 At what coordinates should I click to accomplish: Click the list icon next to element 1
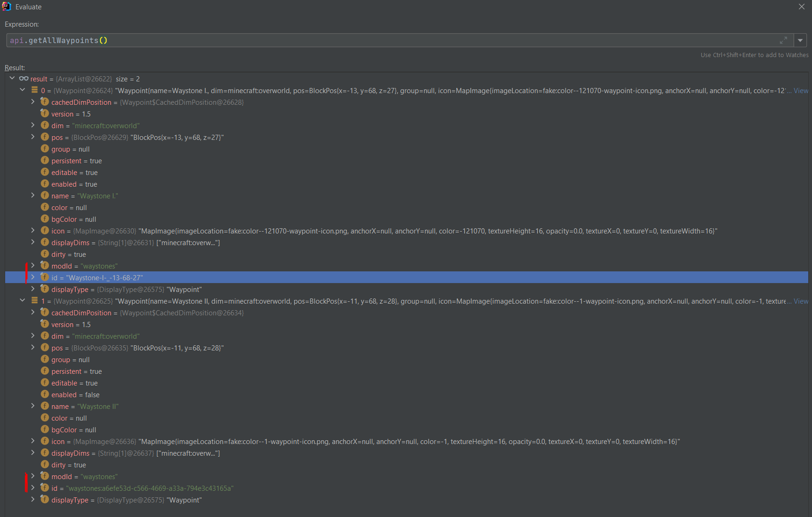[x=34, y=300]
